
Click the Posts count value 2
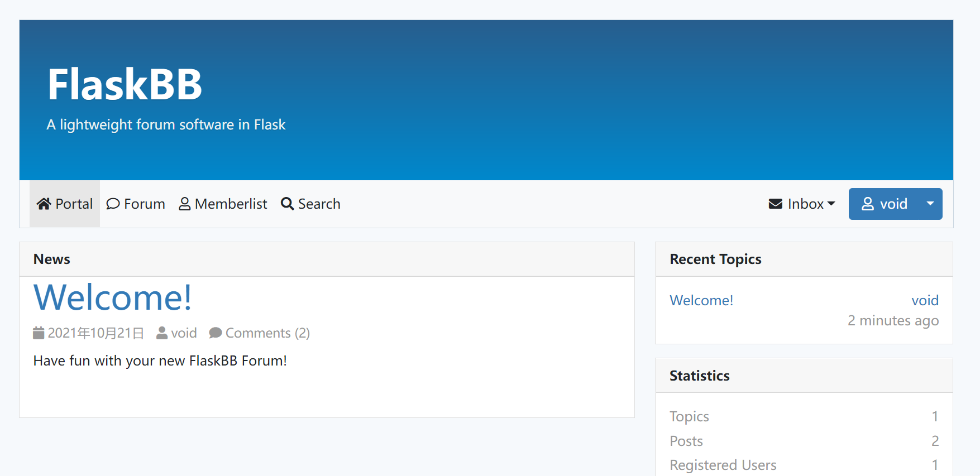[935, 441]
